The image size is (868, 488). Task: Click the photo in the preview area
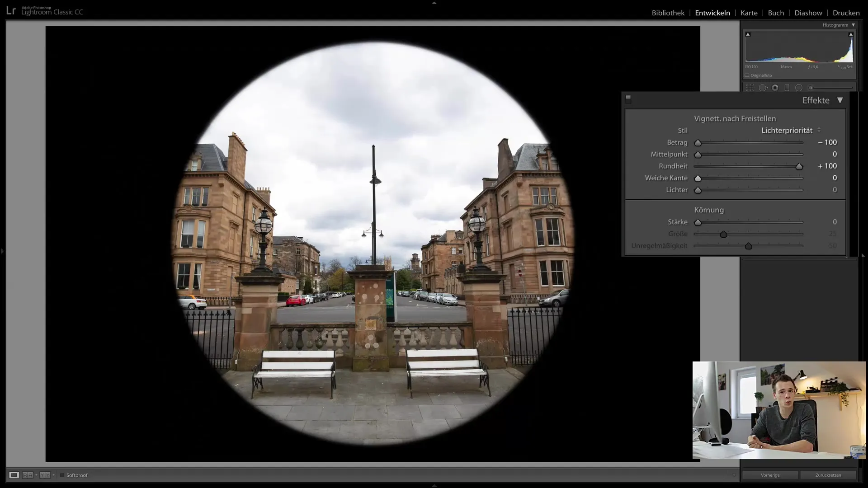click(373, 244)
